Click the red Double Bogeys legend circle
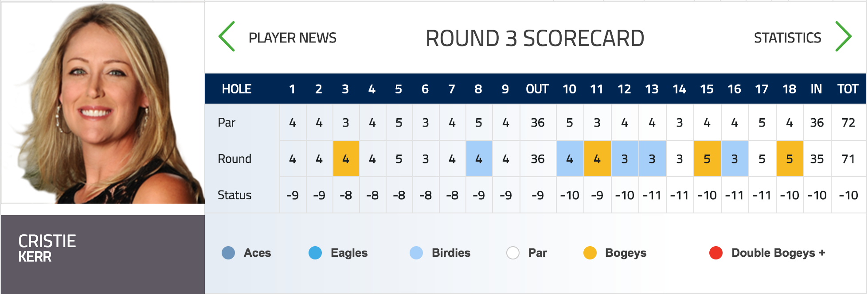This screenshot has width=868, height=294. click(716, 253)
